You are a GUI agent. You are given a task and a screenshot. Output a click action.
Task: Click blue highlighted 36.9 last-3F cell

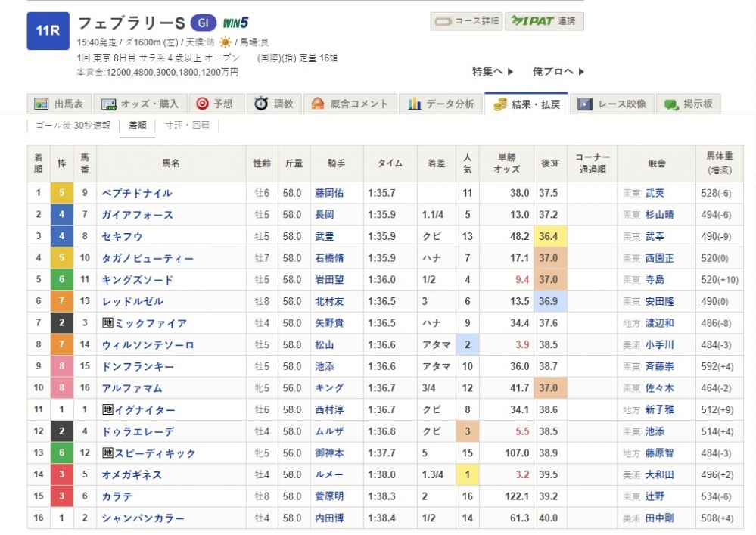(551, 301)
